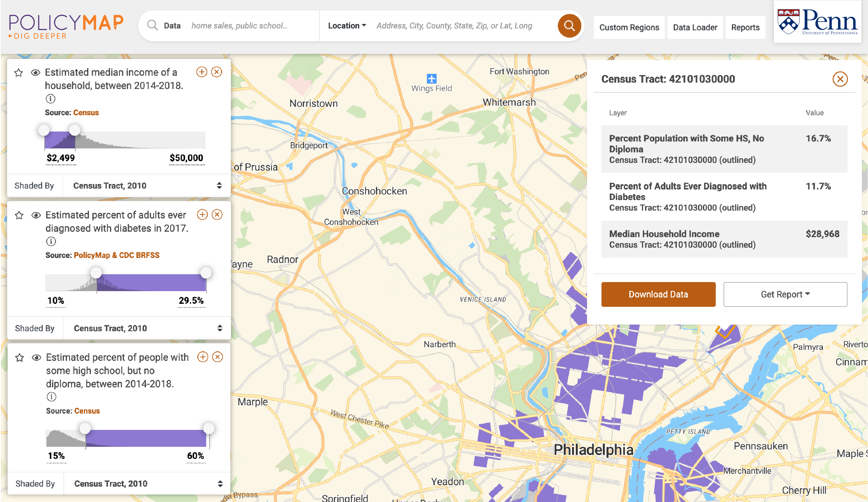Open Reports

tap(745, 27)
